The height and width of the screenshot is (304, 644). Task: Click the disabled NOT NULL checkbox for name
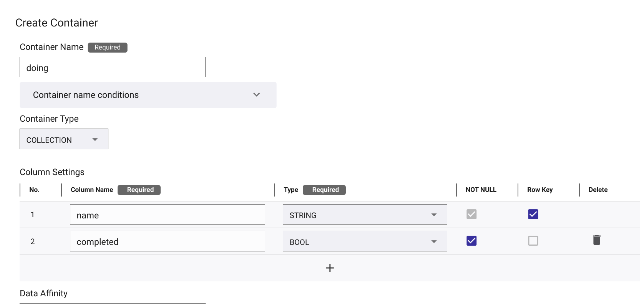point(471,214)
